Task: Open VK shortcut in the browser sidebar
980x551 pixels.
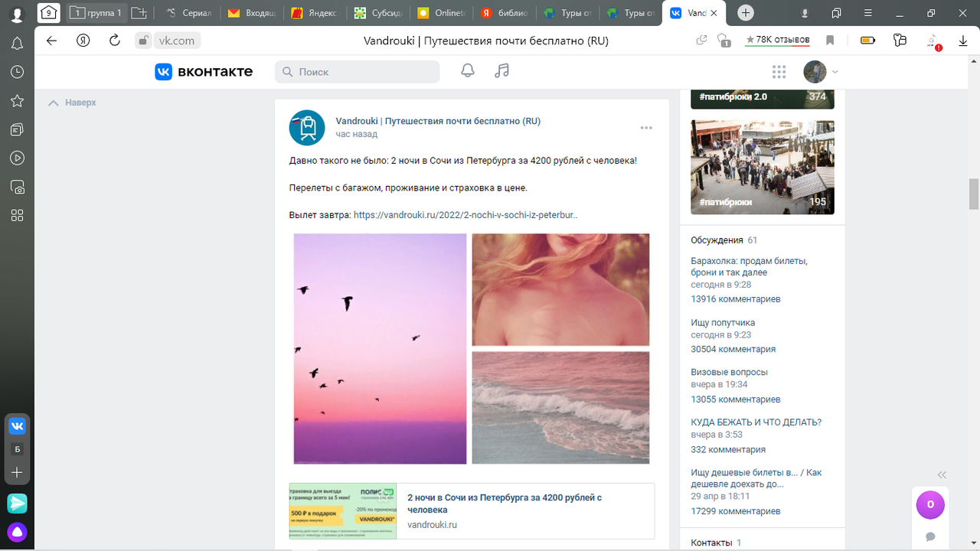Action: point(17,426)
